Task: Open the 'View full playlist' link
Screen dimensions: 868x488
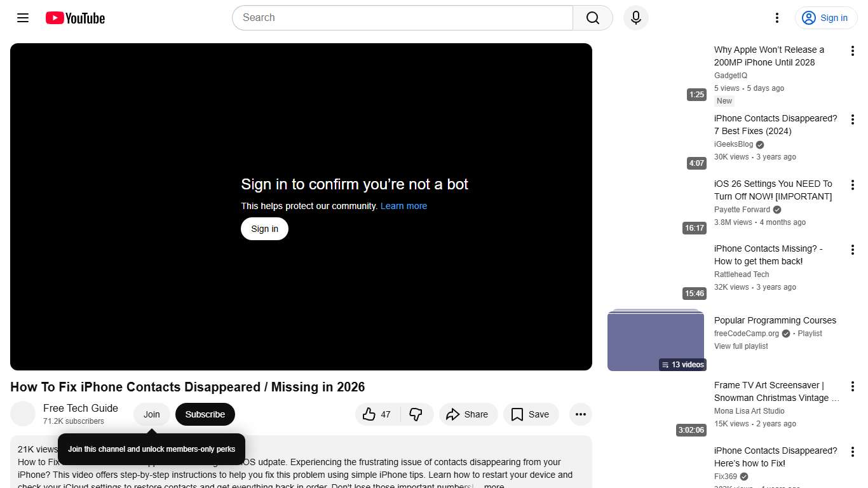Action: point(741,346)
